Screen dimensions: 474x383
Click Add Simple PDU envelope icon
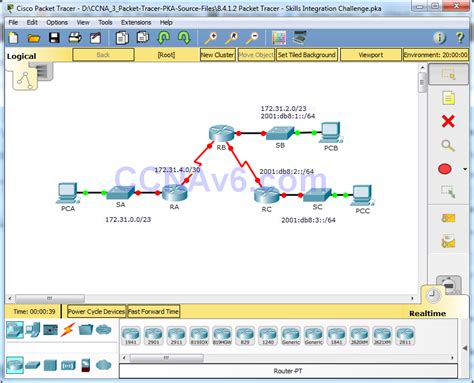coord(448,218)
